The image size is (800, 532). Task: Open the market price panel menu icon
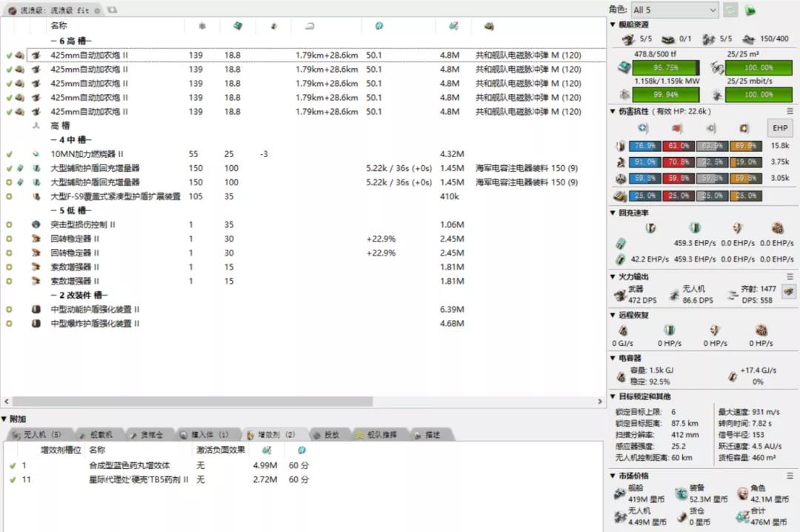tap(790, 475)
